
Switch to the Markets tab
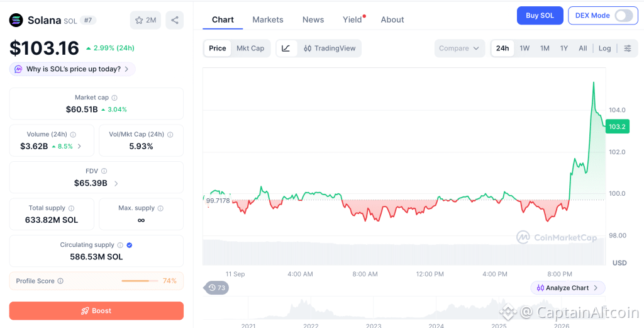click(x=268, y=20)
